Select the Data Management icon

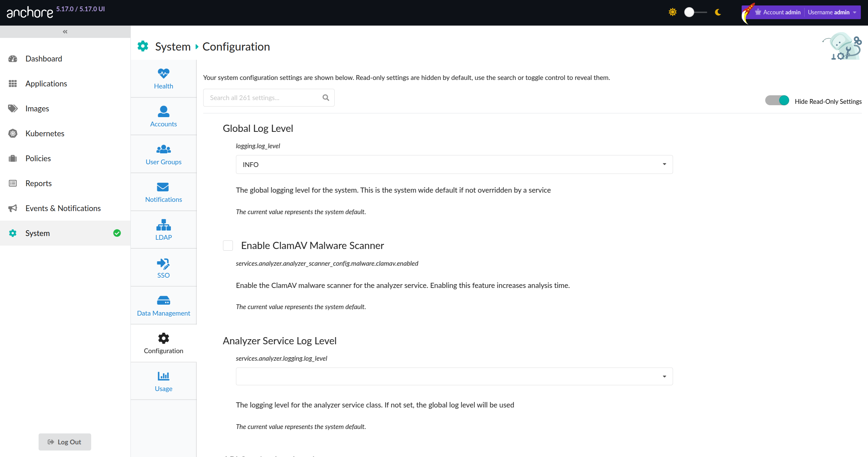pos(163,301)
